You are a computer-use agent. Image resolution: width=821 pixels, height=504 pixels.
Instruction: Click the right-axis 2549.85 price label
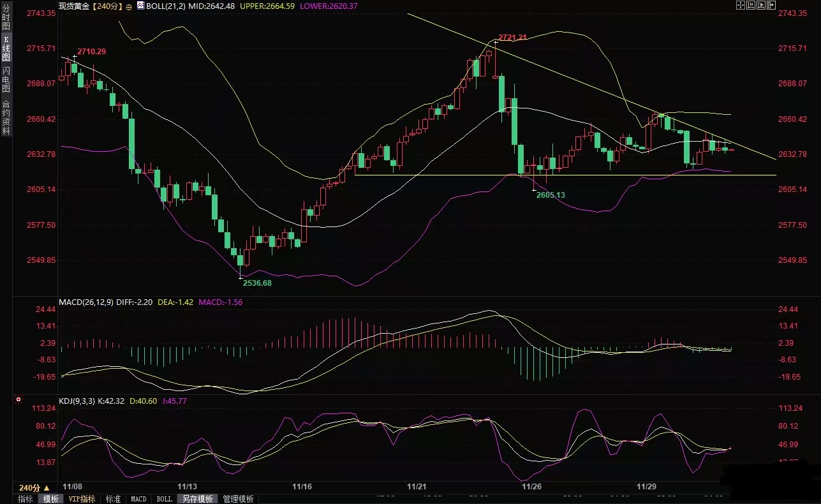click(x=793, y=261)
